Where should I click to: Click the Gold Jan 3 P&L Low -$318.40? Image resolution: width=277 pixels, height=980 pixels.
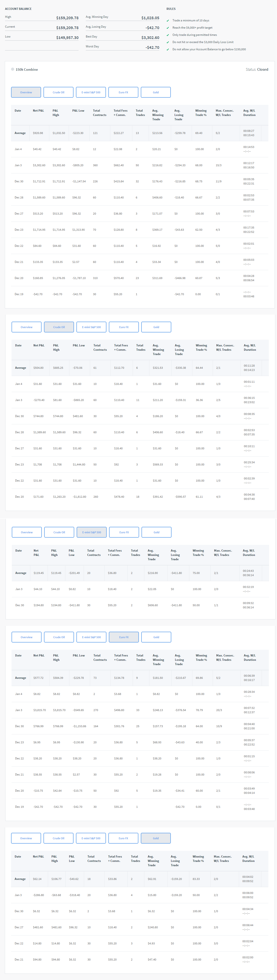click(74, 895)
